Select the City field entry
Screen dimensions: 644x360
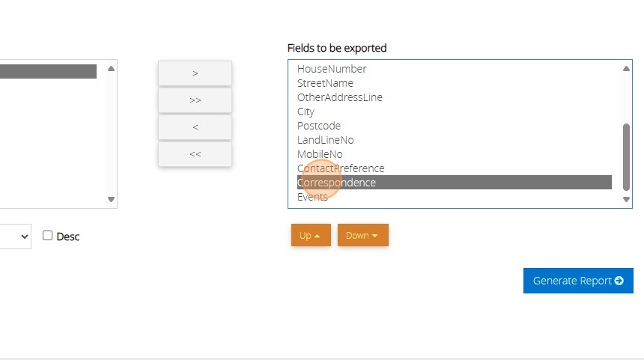[x=306, y=112]
